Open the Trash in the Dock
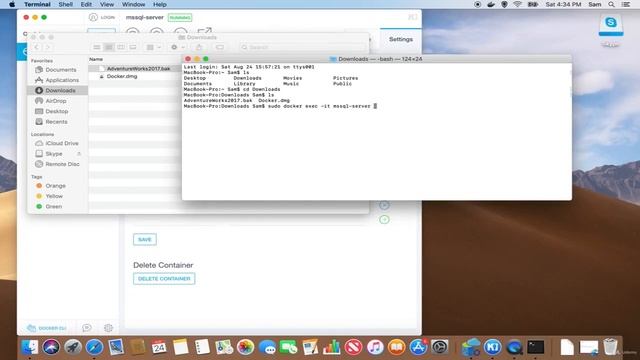 tap(610, 347)
